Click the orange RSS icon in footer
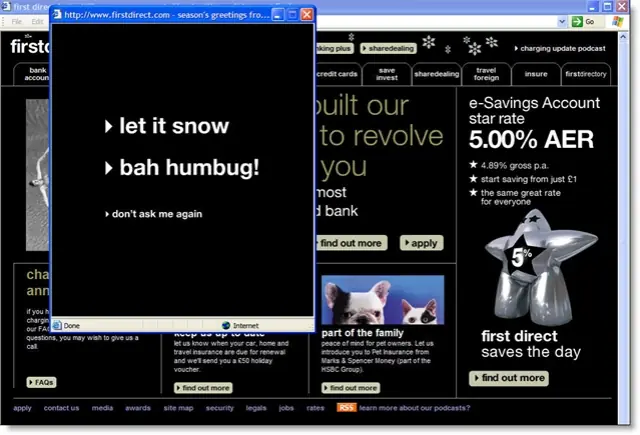The height and width of the screenshot is (435, 640). point(347,408)
